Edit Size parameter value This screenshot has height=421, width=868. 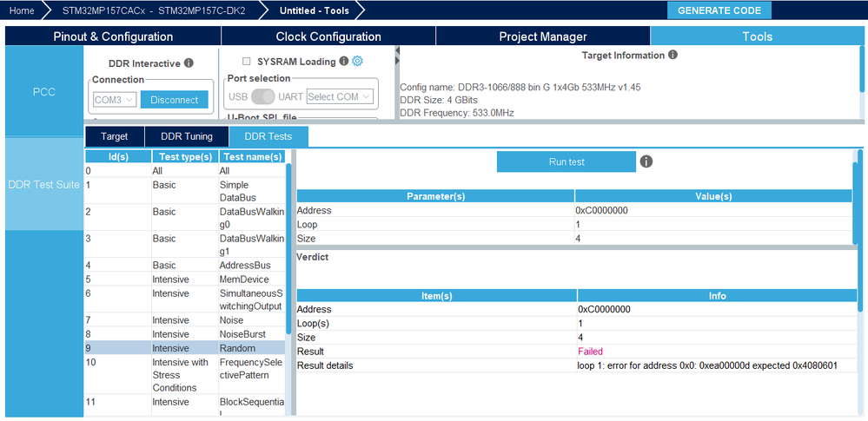(713, 239)
